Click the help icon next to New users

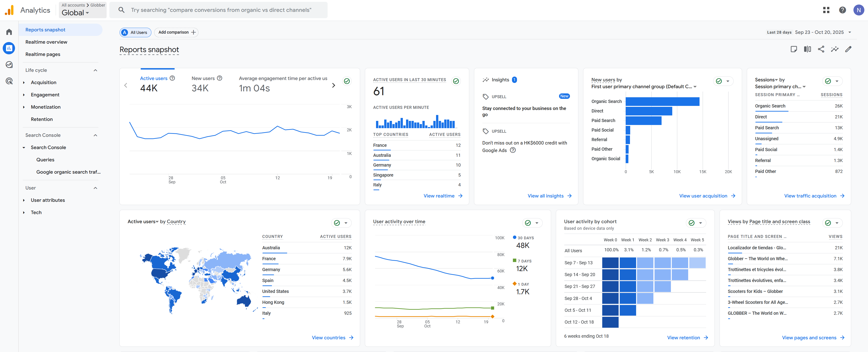(219, 78)
